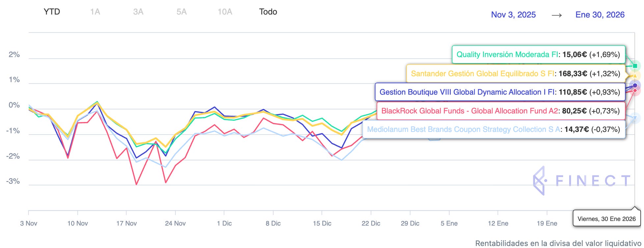Click the 2% y-axis label
This screenshot has height=248, width=644.
[x=14, y=55]
